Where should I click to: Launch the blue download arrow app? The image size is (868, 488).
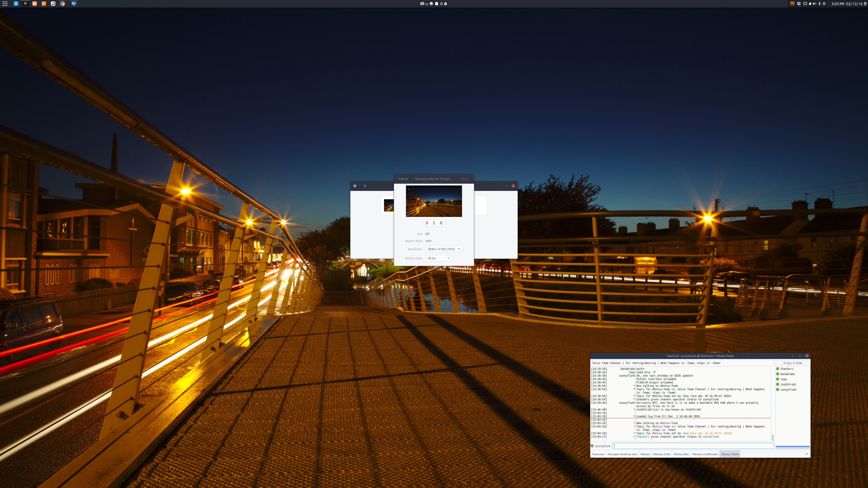point(16,4)
